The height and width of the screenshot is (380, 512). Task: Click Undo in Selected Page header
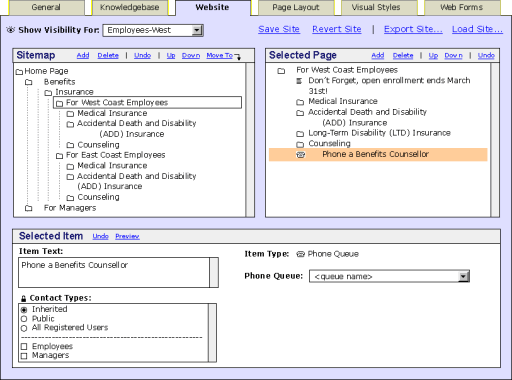[x=486, y=56]
